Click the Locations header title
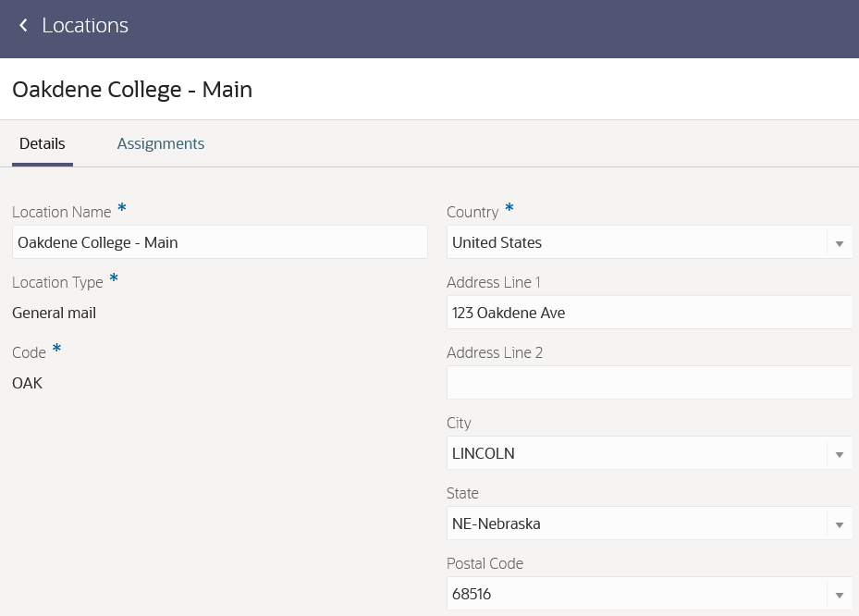Image resolution: width=859 pixels, height=616 pixels. (x=85, y=26)
